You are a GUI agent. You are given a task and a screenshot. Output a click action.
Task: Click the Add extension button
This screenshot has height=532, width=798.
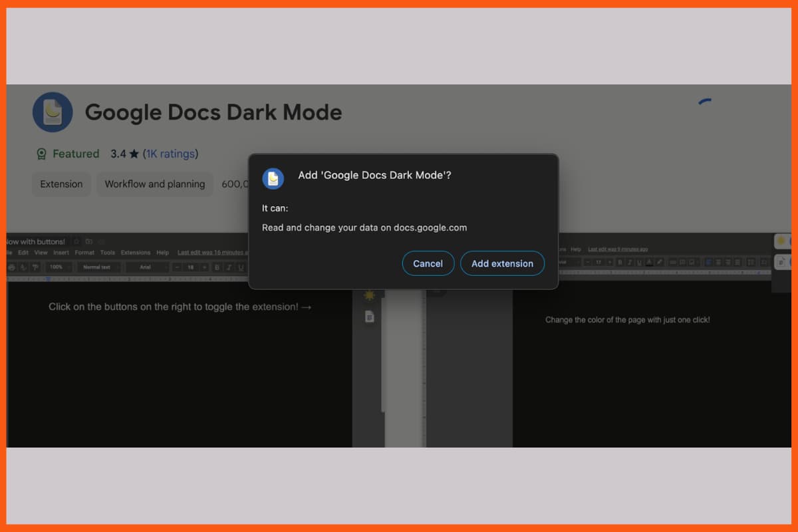click(x=503, y=263)
